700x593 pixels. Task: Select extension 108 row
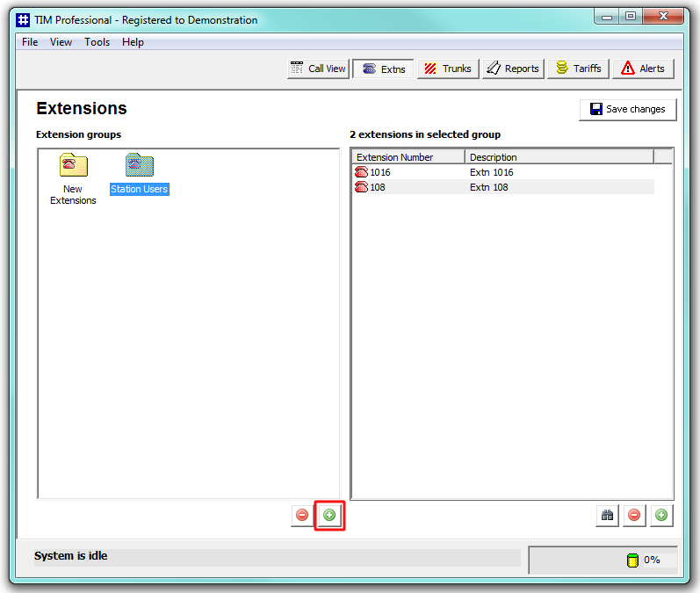tap(504, 187)
